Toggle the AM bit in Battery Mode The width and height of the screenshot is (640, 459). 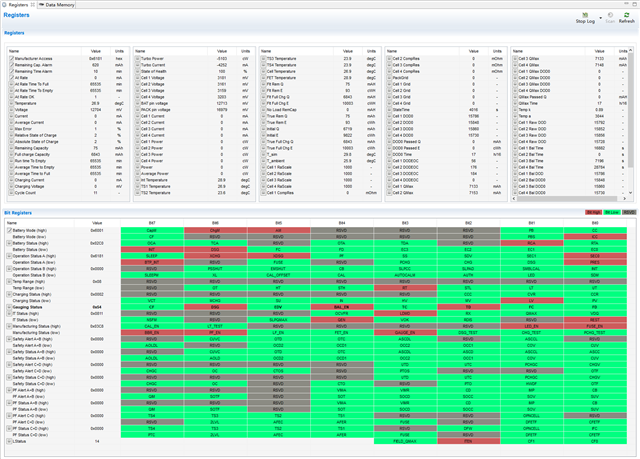tap(278, 231)
